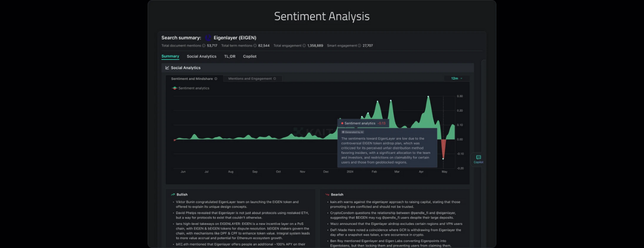This screenshot has width=644, height=248.
Task: Click info icon beside Total engagement
Action: tap(304, 46)
